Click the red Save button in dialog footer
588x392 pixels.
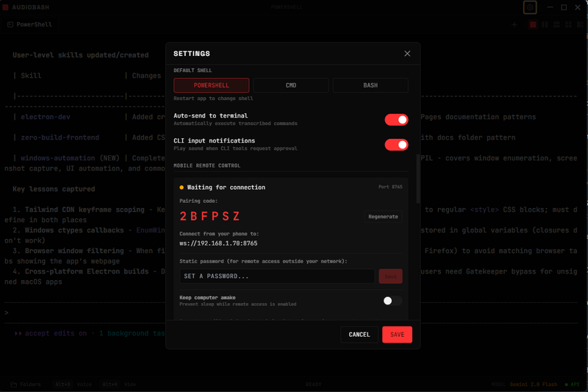pos(397,334)
